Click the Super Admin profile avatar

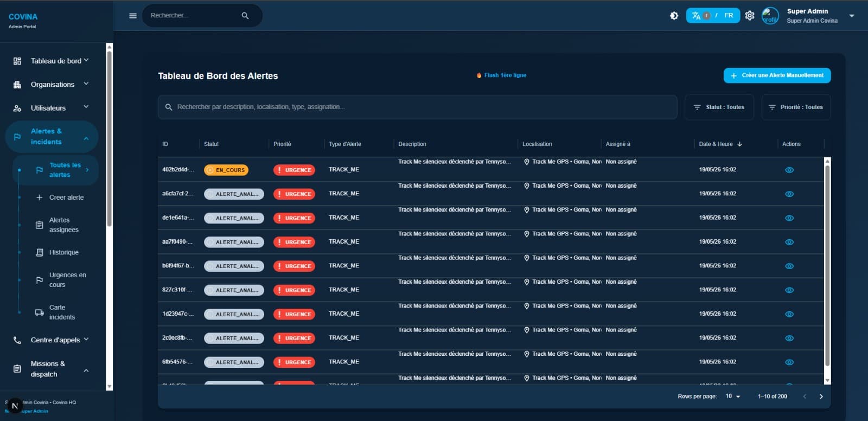click(770, 16)
